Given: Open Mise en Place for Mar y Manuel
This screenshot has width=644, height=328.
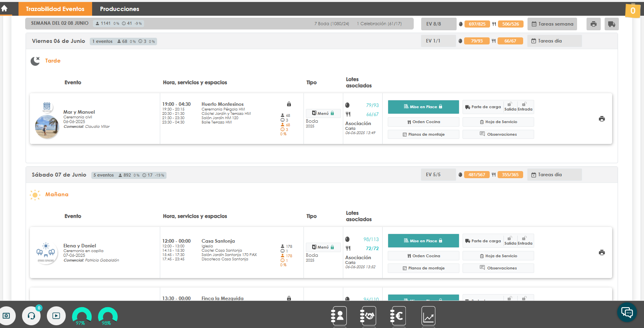Looking at the screenshot, I should point(423,107).
